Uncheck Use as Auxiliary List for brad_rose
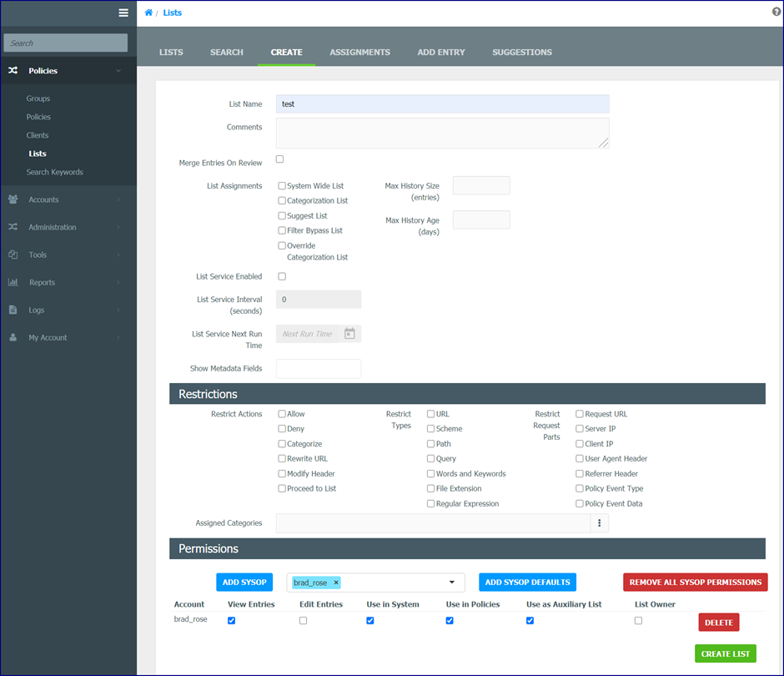Image resolution: width=784 pixels, height=676 pixels. point(530,620)
